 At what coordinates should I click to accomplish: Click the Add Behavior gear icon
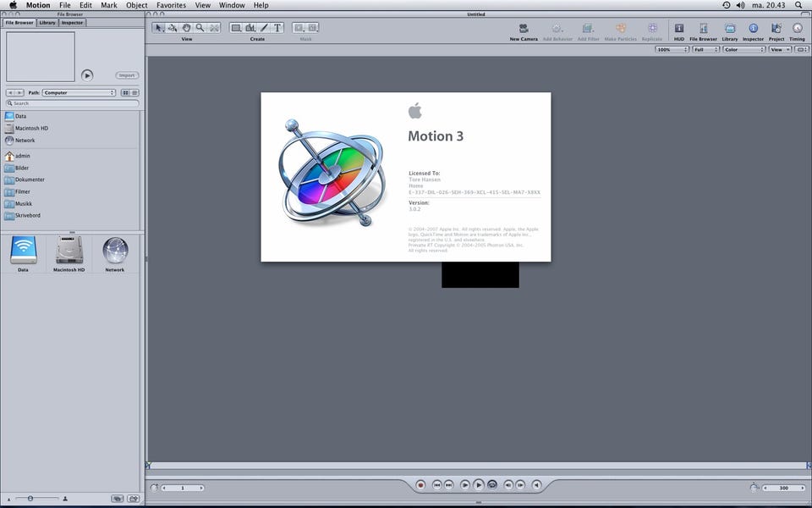557,29
